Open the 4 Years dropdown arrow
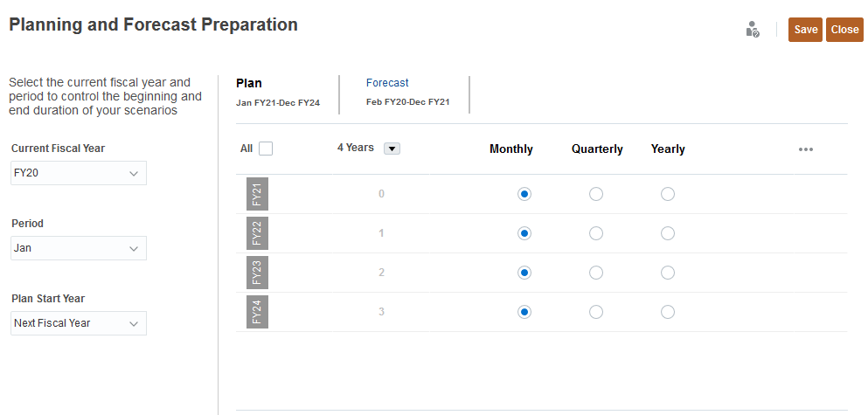The width and height of the screenshot is (868, 415). pos(392,149)
